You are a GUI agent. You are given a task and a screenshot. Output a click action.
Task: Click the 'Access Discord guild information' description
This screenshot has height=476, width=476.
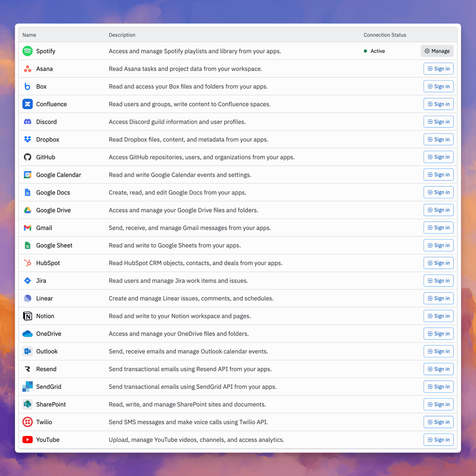click(x=177, y=122)
